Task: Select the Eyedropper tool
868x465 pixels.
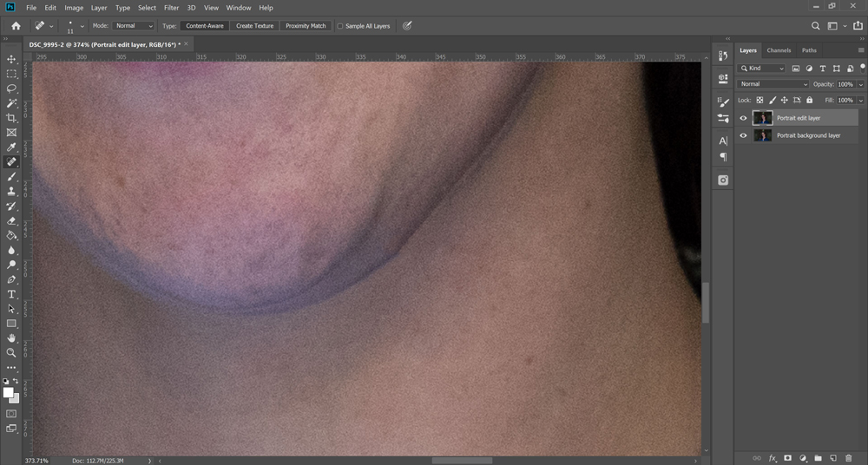Action: click(x=11, y=147)
